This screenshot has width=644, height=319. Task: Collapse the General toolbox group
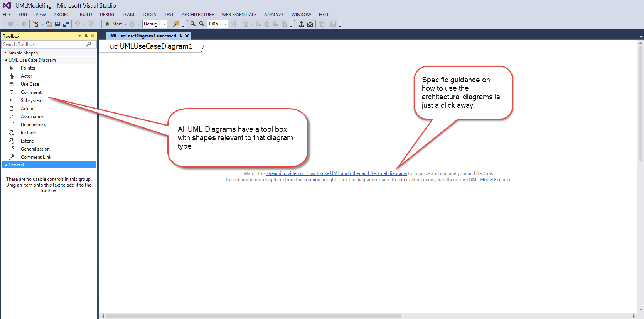point(5,165)
